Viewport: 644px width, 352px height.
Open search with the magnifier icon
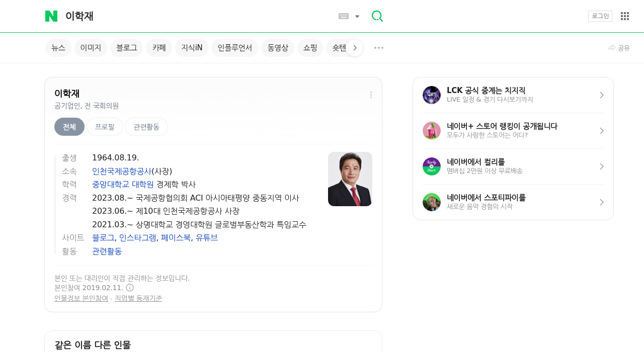[377, 16]
